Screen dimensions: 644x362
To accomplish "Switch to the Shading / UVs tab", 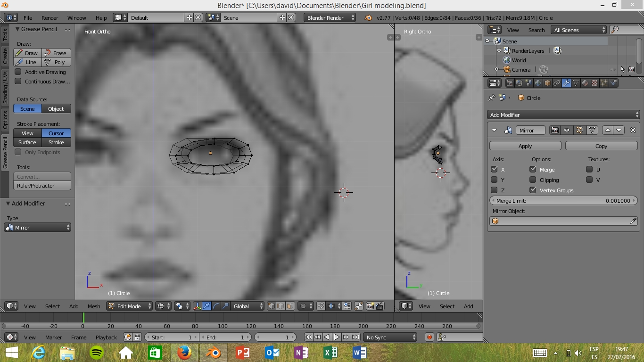I will (5, 87).
